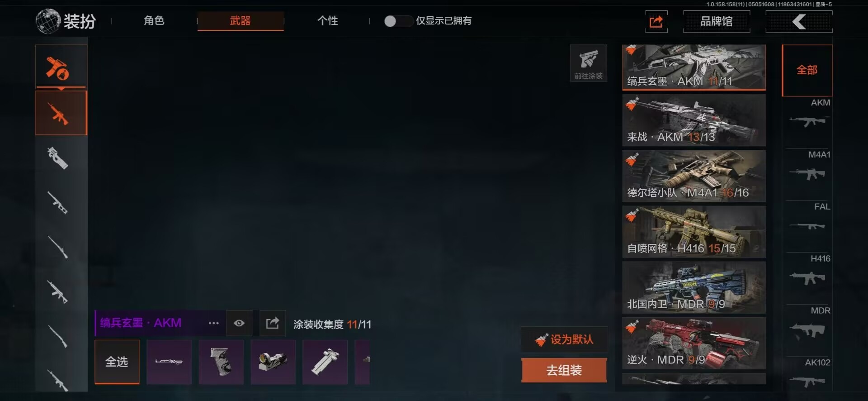The image size is (868, 401).
Task: Switch to the 个性 tab
Action: click(x=327, y=21)
